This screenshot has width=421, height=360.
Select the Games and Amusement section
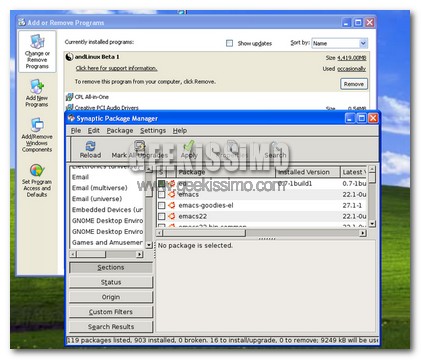click(x=107, y=243)
